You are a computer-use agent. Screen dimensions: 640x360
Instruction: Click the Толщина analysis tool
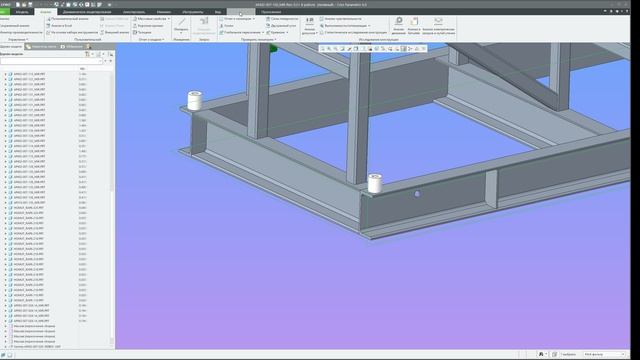coord(142,32)
